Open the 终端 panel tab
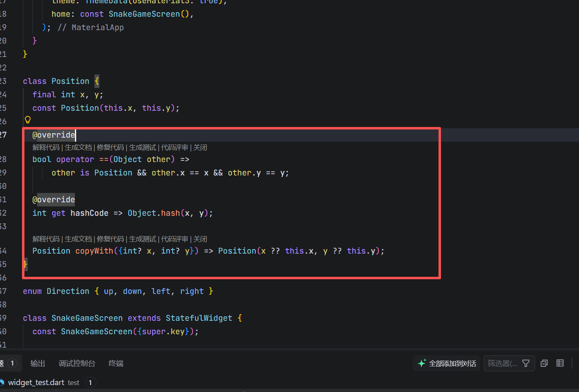This screenshot has height=392, width=579. pos(116,363)
